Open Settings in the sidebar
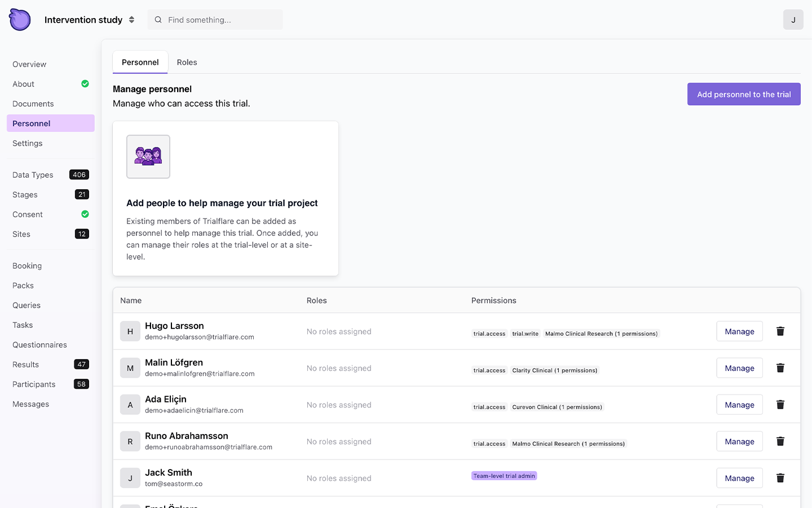The image size is (812, 508). 51,143
